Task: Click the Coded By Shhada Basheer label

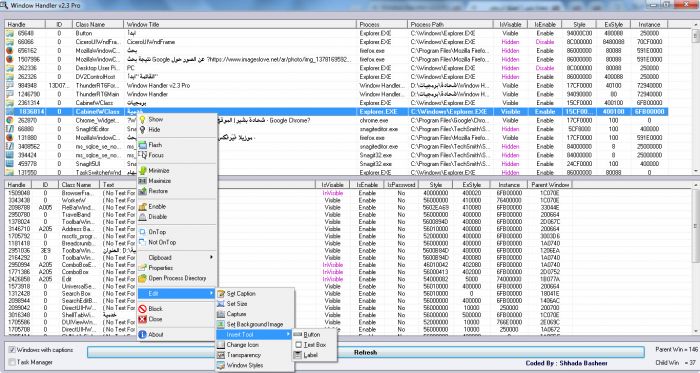Action: 566,363
